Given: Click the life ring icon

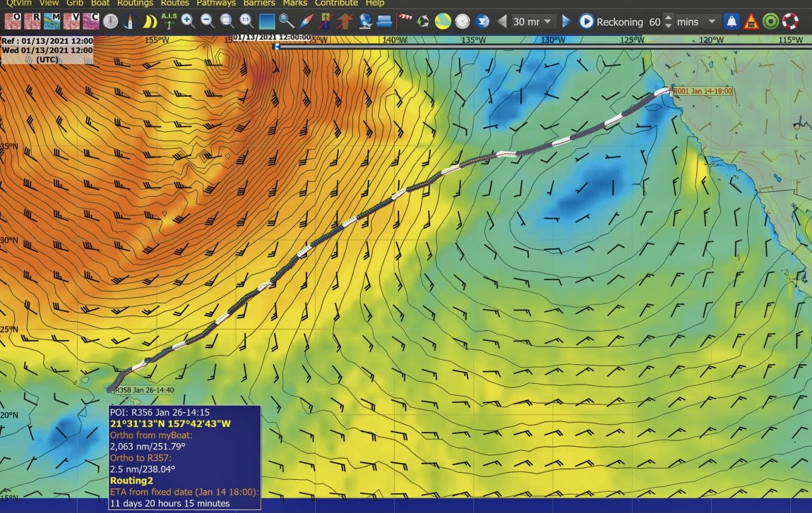Looking at the screenshot, I should (x=789, y=21).
